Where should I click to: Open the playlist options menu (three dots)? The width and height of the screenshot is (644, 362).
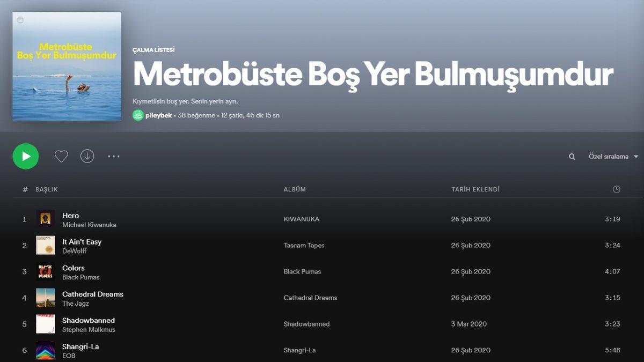[113, 156]
